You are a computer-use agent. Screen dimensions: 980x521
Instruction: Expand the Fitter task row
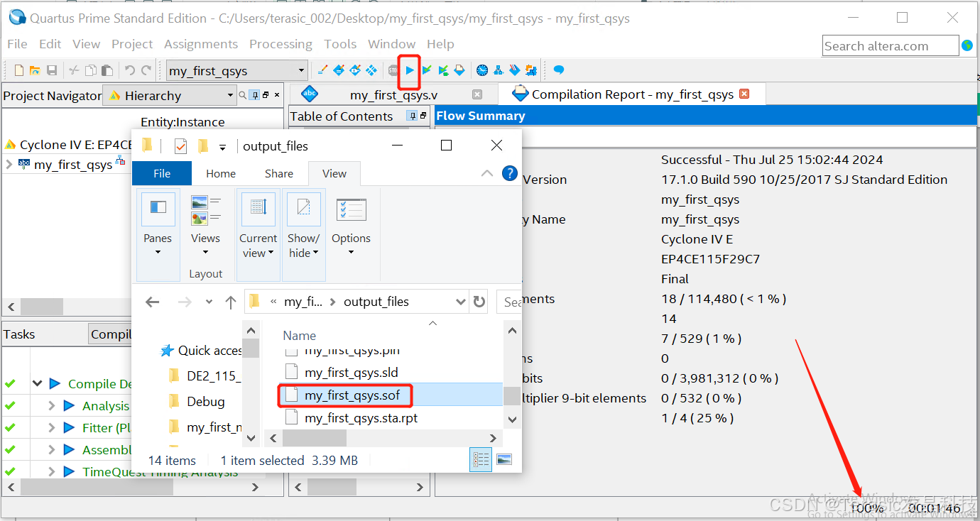click(51, 428)
